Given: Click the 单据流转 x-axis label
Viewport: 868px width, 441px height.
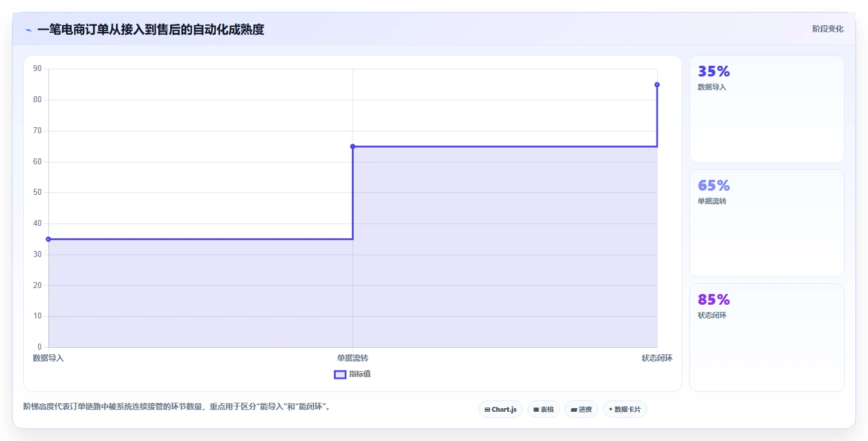Looking at the screenshot, I should click(x=352, y=358).
